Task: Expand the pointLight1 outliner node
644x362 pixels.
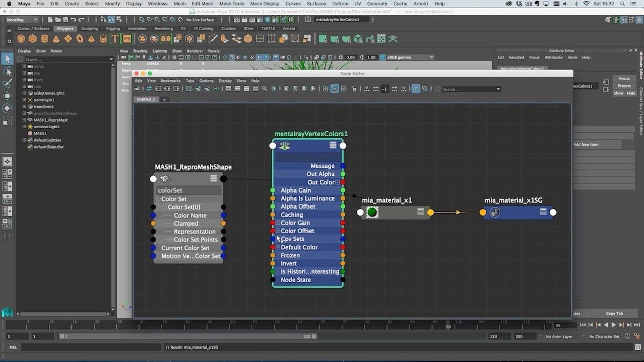Action: (x=24, y=100)
